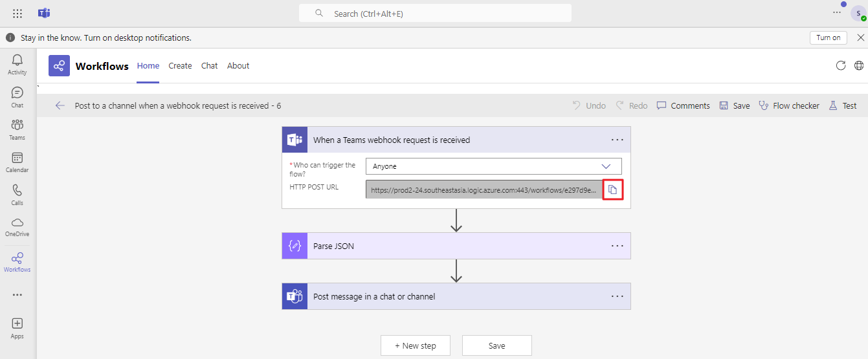Open Activity in the sidebar
868x359 pixels.
click(x=17, y=64)
